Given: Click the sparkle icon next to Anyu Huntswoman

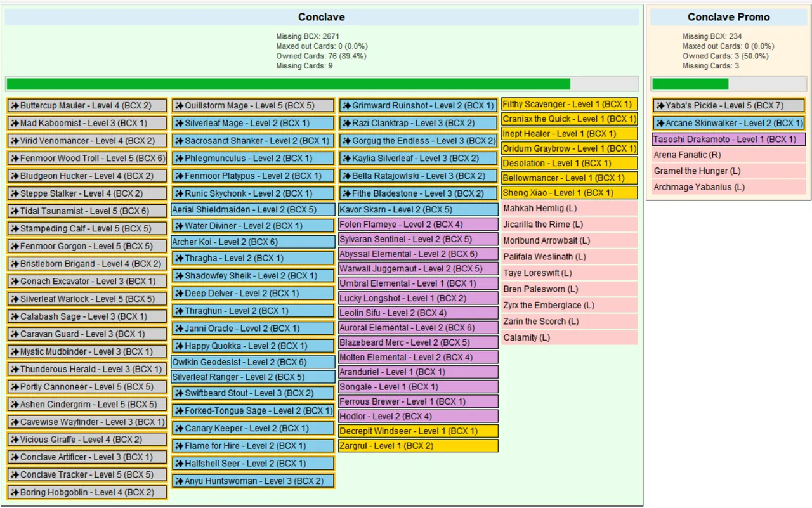Looking at the screenshot, I should 180,481.
